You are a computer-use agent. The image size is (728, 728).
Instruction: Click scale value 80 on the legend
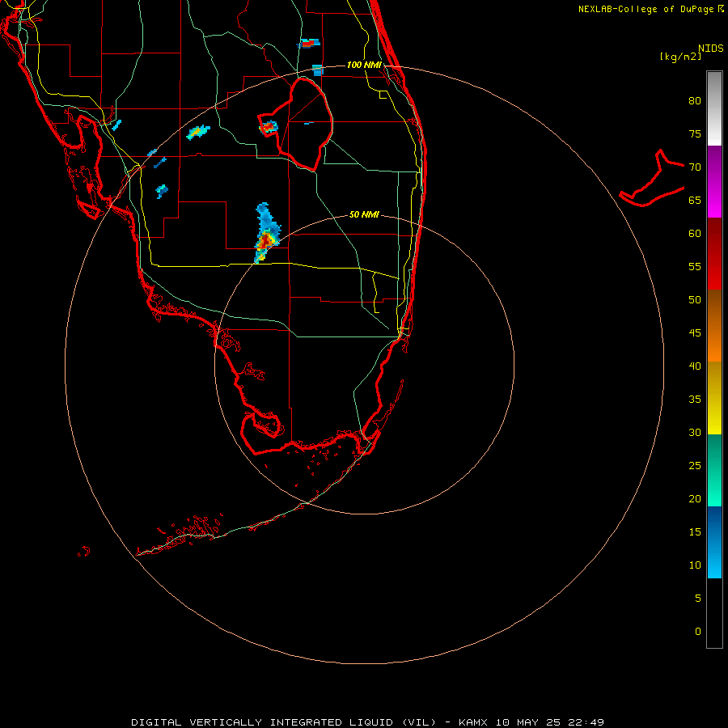point(695,101)
